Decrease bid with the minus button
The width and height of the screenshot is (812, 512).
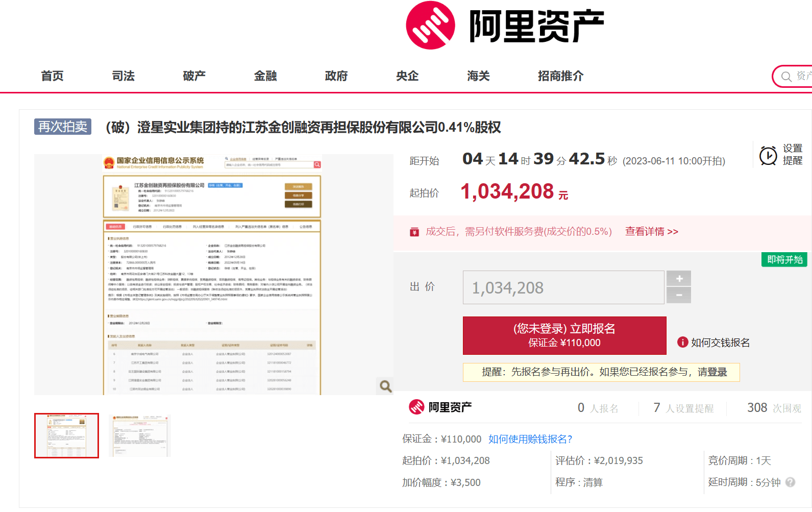[x=679, y=295]
